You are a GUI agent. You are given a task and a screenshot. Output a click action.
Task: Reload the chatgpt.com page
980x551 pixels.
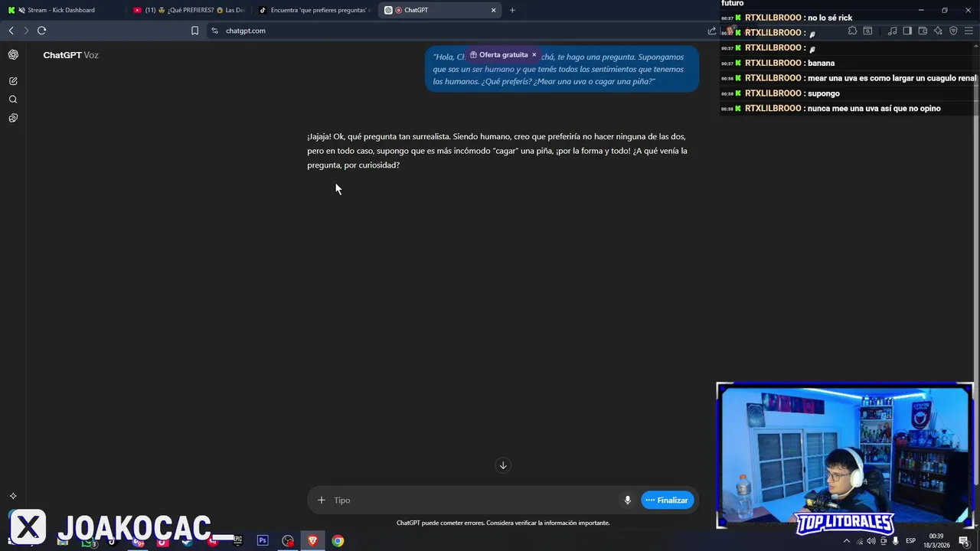[x=41, y=31]
